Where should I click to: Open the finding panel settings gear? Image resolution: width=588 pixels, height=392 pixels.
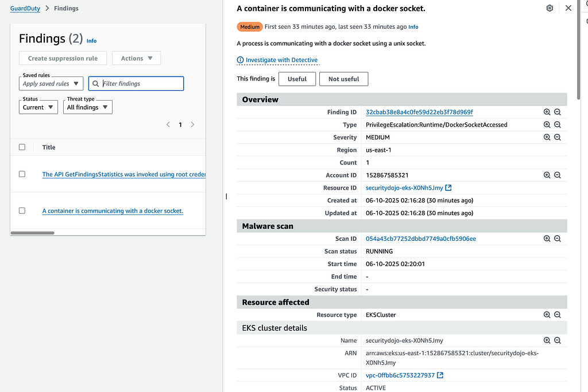[x=550, y=8]
